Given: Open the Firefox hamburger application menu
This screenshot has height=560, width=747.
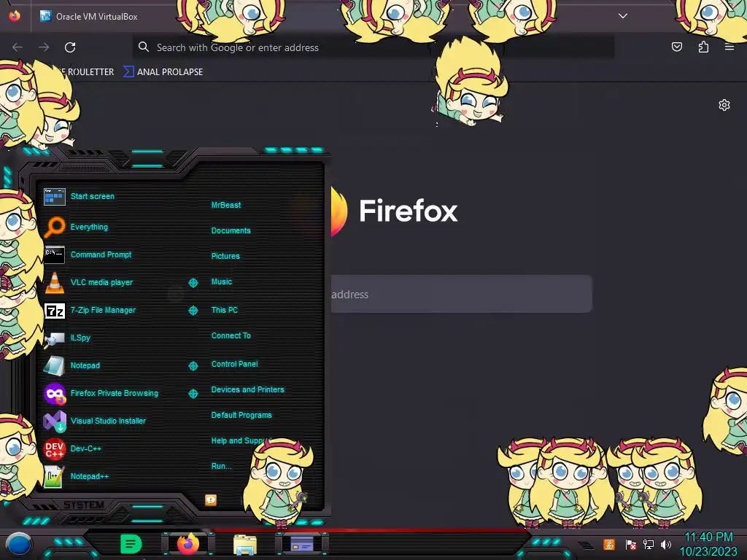Looking at the screenshot, I should 729,47.
